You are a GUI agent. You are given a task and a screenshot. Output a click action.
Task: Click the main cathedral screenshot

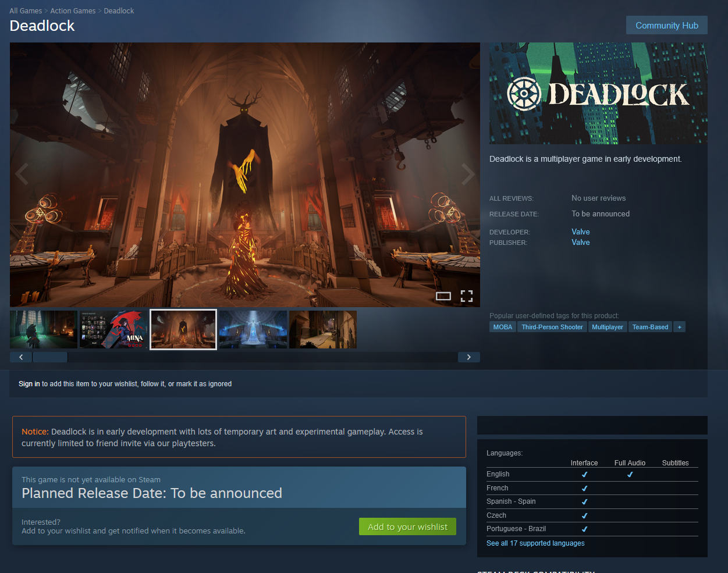pyautogui.click(x=245, y=175)
